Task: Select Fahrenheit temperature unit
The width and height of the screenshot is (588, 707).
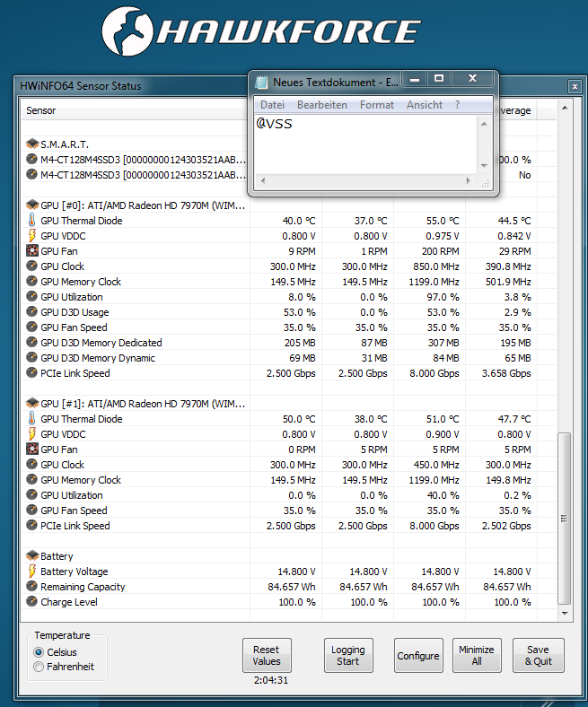Action: point(39,667)
